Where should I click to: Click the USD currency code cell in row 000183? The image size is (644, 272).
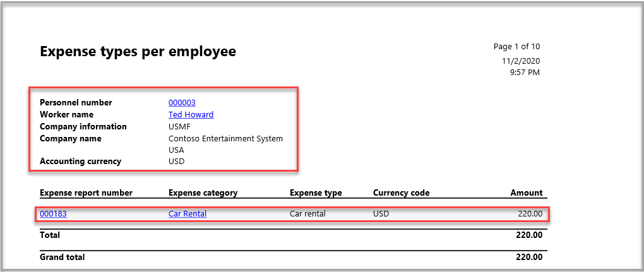point(381,214)
